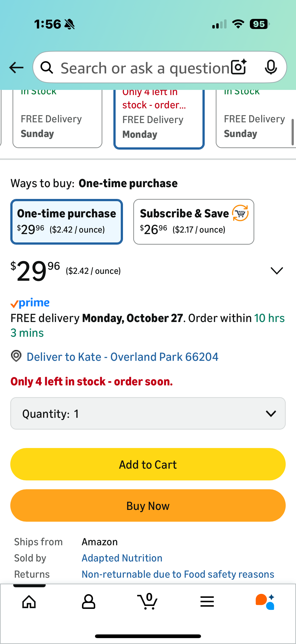Open the hamburger menu icon
The width and height of the screenshot is (296, 644).
(207, 602)
